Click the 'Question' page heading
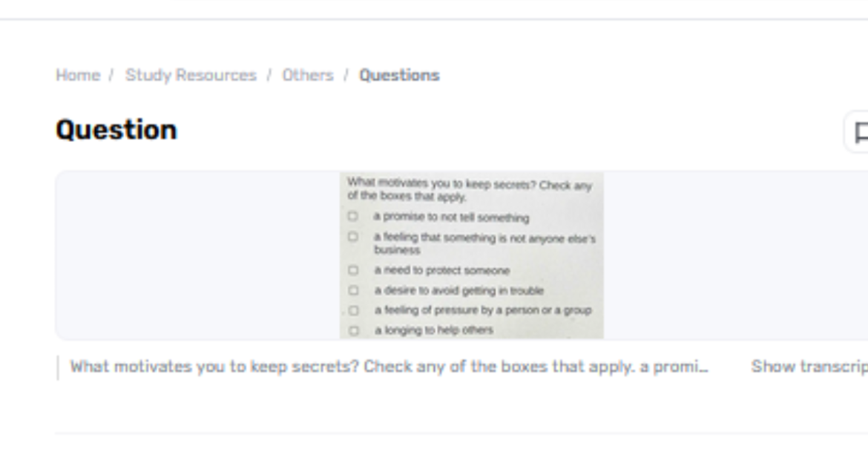Image resolution: width=868 pixels, height=475 pixels. 116,130
